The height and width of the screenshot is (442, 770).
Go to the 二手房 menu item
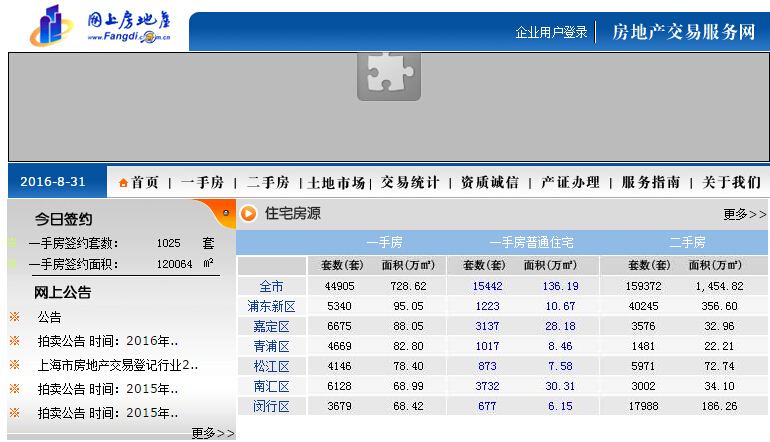268,183
